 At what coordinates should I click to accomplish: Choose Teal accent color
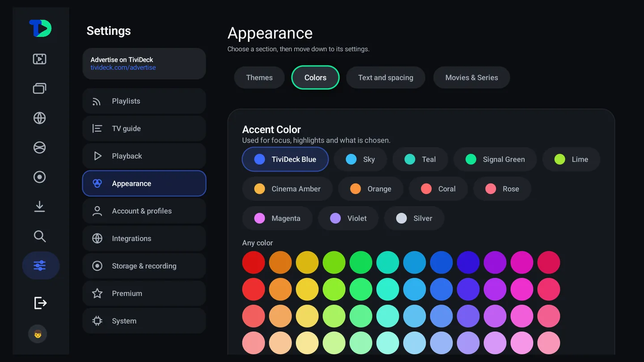click(420, 159)
